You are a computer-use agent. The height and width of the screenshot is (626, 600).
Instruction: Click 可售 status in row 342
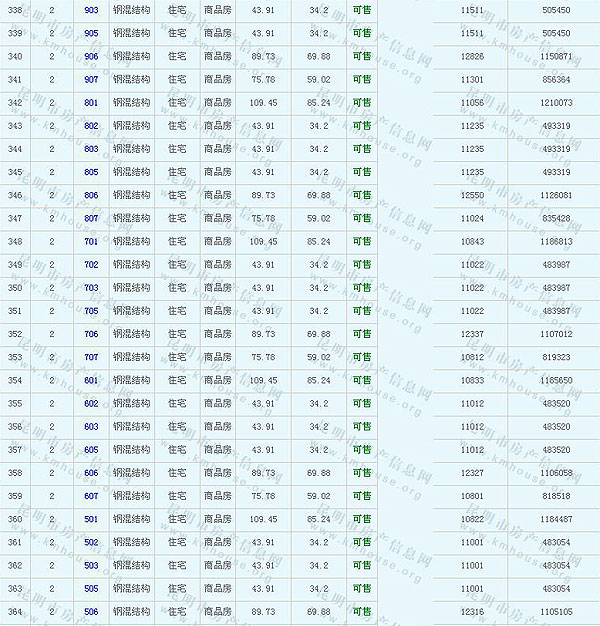(361, 102)
